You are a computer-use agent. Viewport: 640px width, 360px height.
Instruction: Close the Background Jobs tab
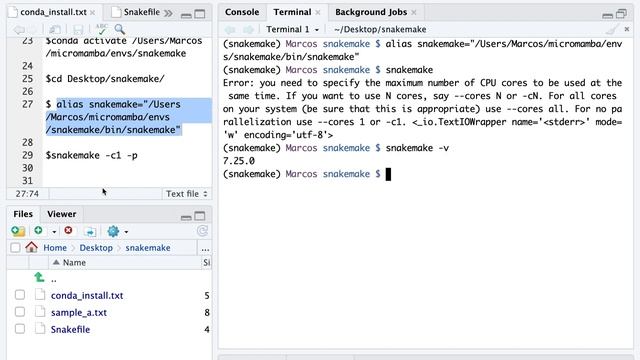coord(413,12)
